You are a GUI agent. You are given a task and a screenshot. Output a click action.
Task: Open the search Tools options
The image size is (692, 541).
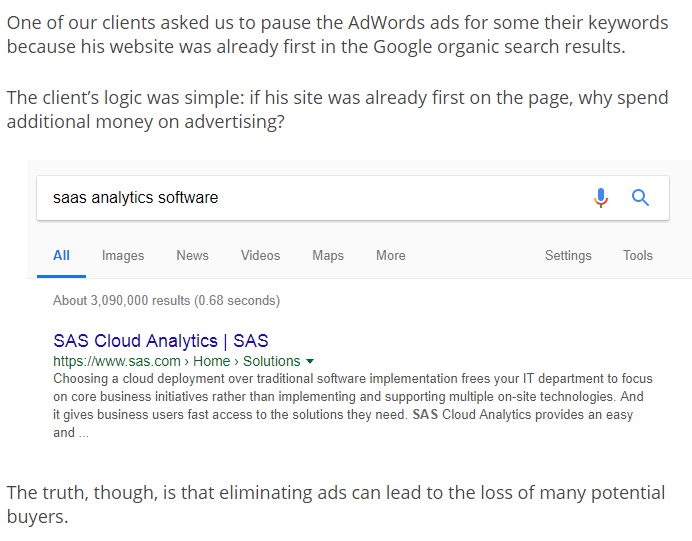click(638, 255)
